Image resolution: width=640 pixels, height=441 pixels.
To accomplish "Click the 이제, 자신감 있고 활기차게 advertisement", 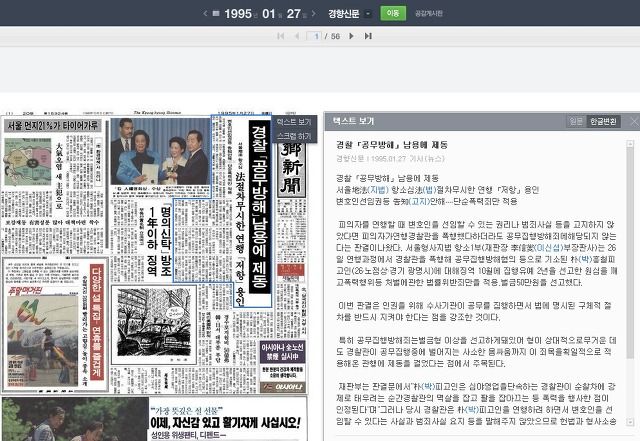I will coord(226,423).
